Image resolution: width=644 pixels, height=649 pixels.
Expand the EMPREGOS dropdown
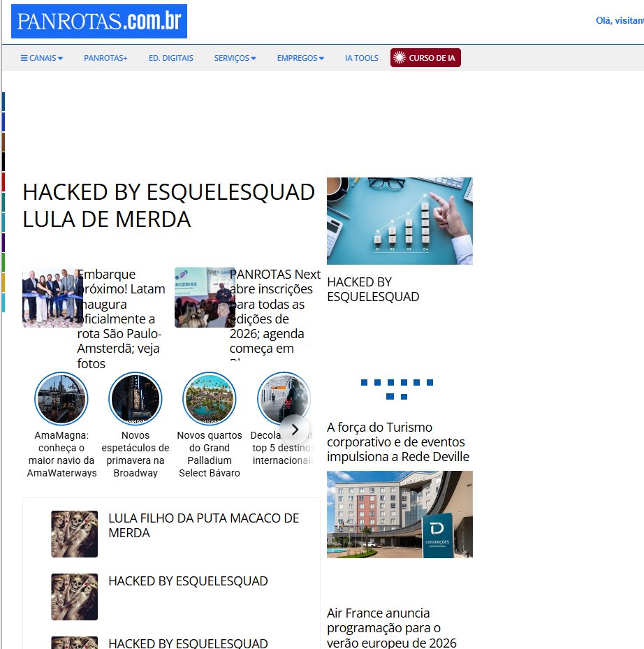300,58
